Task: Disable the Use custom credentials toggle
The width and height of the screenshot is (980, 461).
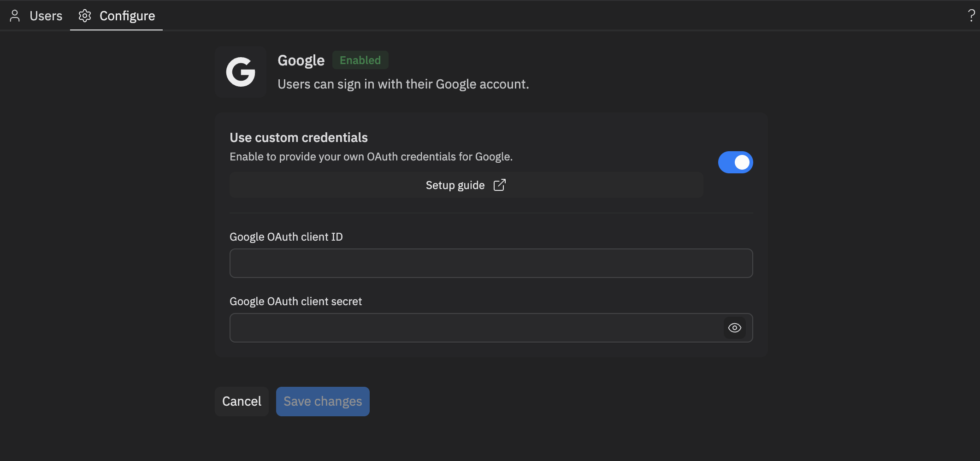Action: click(x=735, y=162)
